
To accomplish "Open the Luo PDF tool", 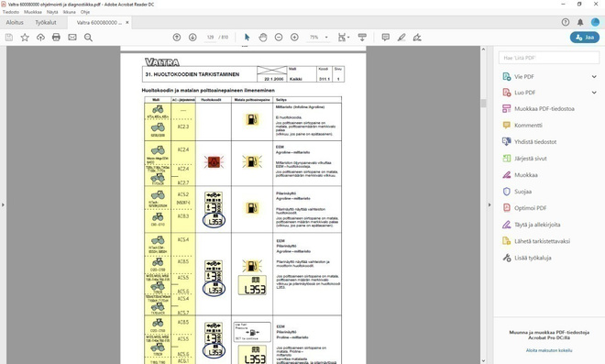I will [x=524, y=93].
